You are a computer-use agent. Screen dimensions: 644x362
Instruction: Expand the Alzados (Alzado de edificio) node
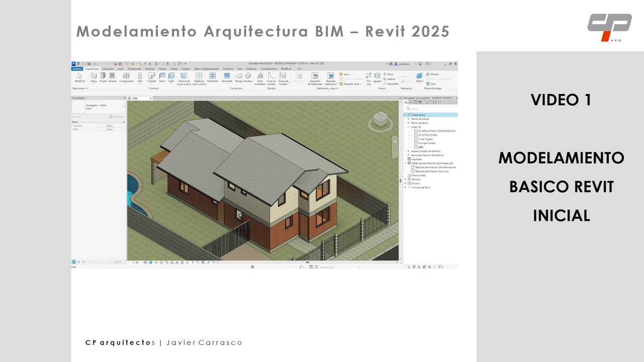[409, 151]
